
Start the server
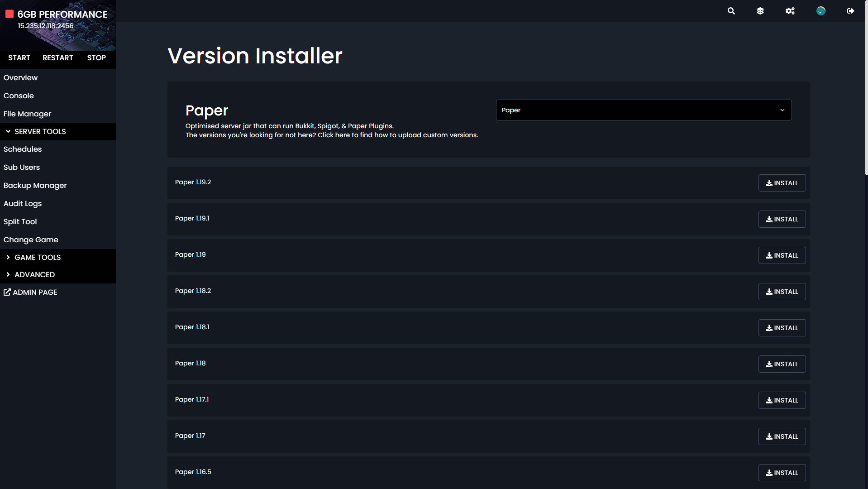coord(19,58)
